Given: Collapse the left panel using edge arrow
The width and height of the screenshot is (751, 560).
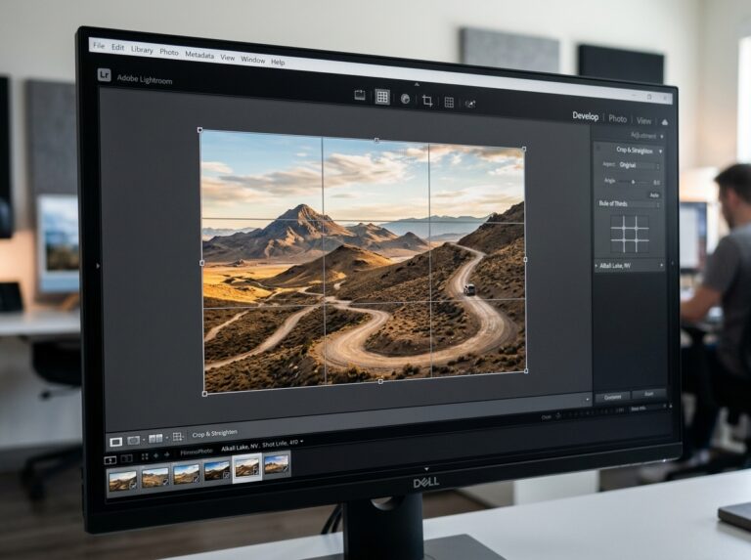Looking at the screenshot, I should tap(98, 265).
